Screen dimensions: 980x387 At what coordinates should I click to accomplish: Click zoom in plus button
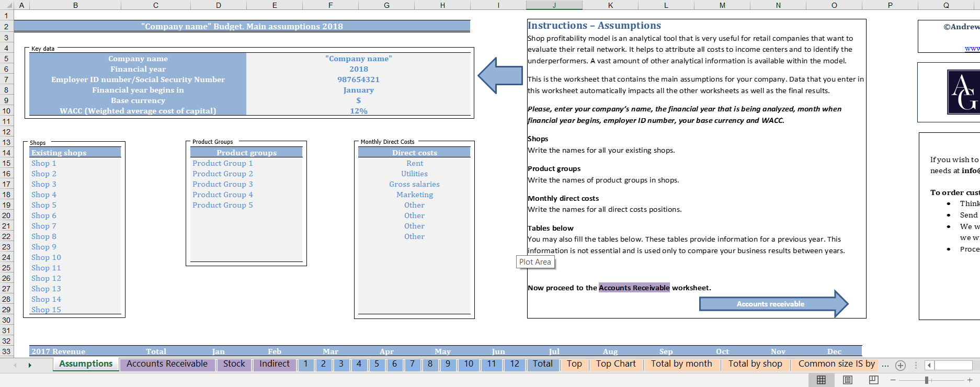tap(970, 380)
